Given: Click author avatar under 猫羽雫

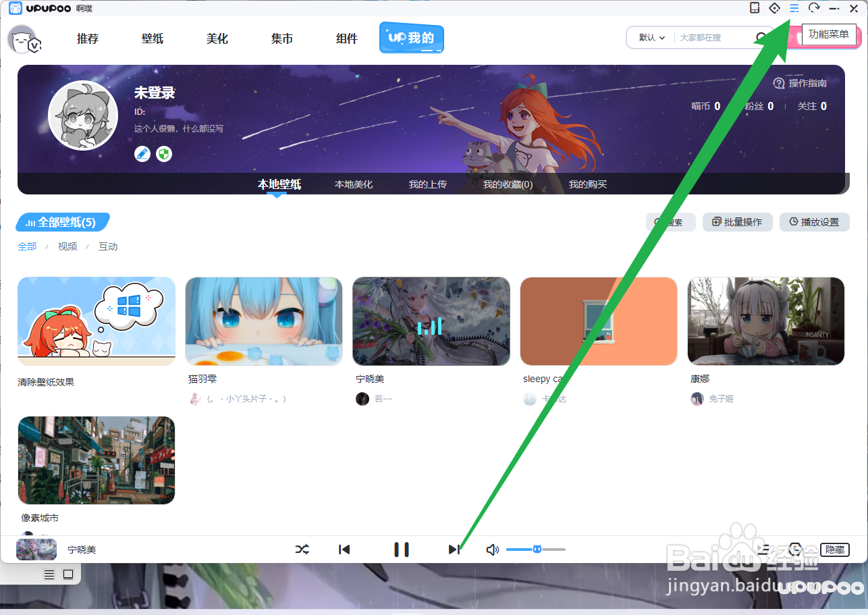Looking at the screenshot, I should (195, 399).
